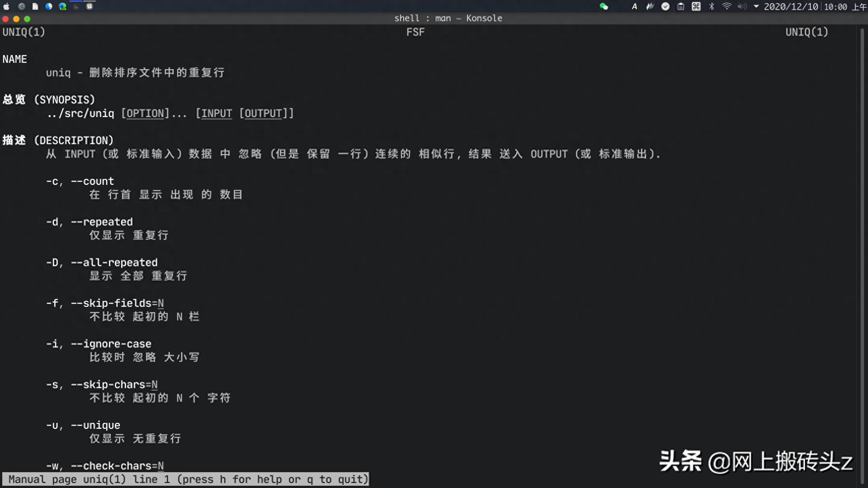Screen dimensions: 868x488
Task: Minimize Konsole with the yellow button
Action: point(16,19)
